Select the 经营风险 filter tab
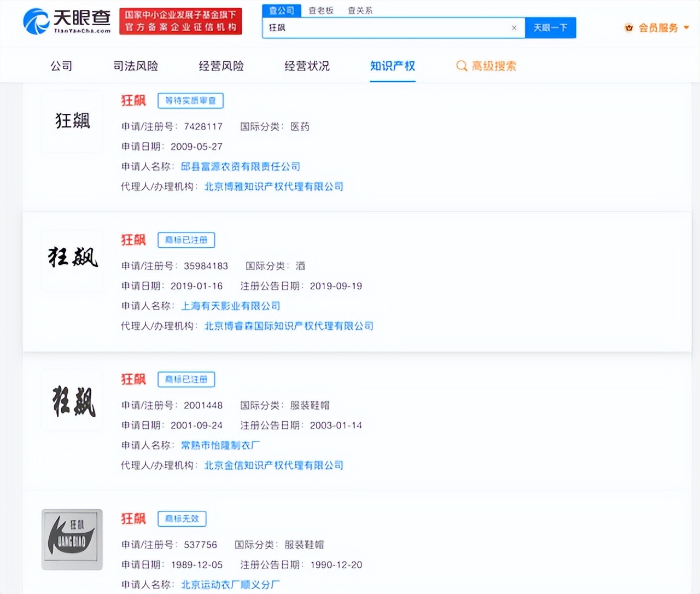This screenshot has height=594, width=700. coord(221,66)
